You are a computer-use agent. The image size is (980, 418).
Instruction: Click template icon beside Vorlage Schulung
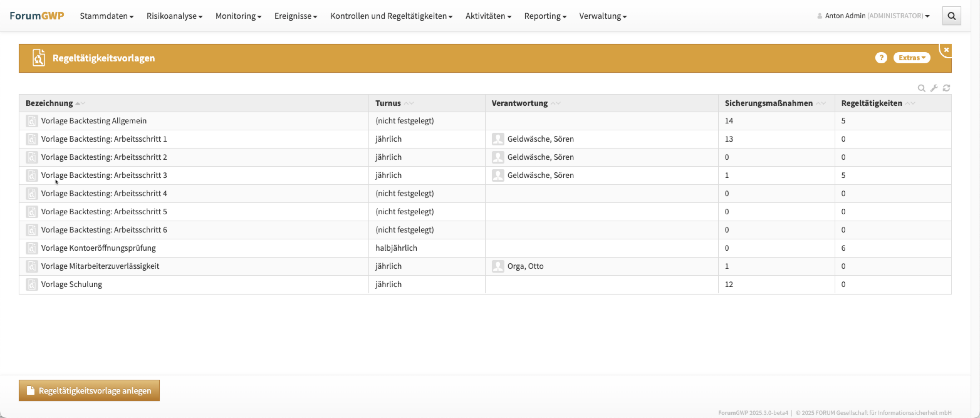pos(32,285)
